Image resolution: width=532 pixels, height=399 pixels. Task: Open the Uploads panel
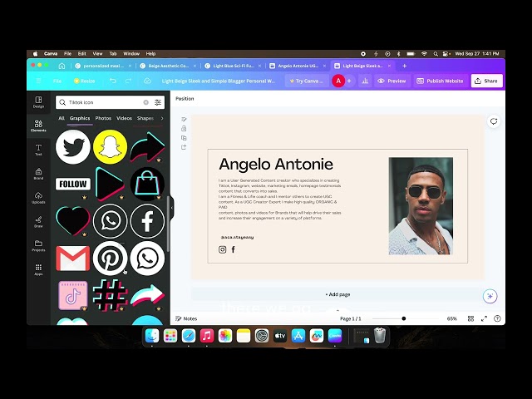(x=38, y=198)
